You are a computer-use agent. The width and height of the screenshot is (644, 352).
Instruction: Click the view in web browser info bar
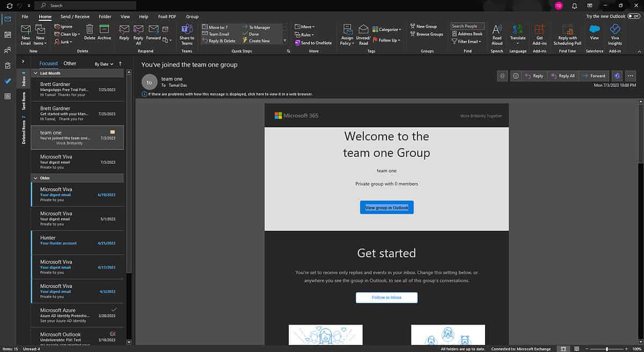pyautogui.click(x=228, y=94)
